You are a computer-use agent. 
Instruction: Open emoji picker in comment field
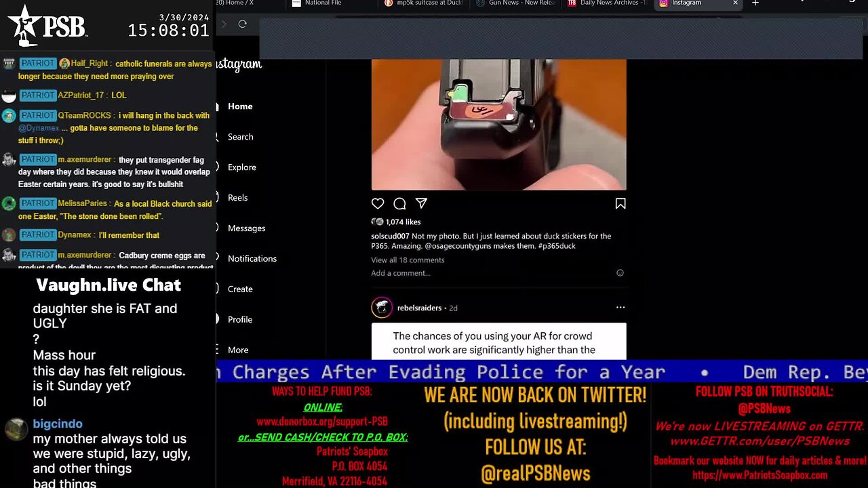click(620, 273)
